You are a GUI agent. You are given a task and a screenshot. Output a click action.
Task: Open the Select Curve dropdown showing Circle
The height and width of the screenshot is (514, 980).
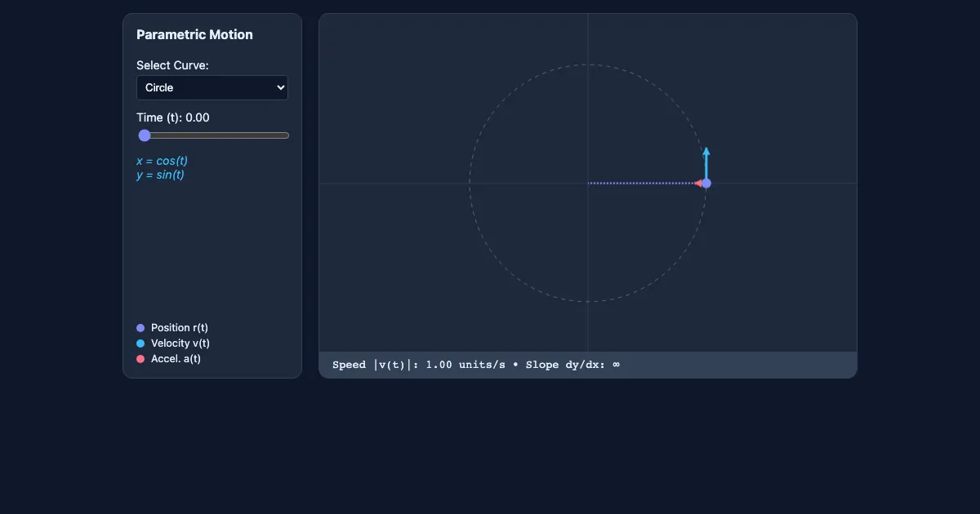click(212, 87)
